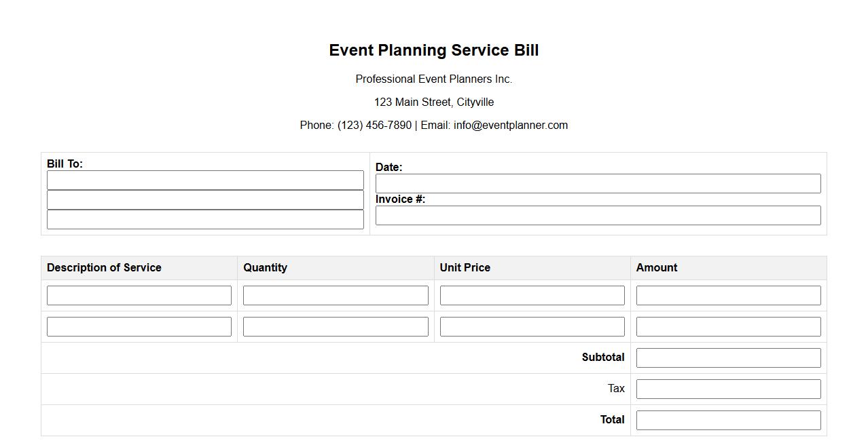This screenshot has height=441, width=868.
Task: Click the second Bill To input line
Action: click(x=205, y=200)
